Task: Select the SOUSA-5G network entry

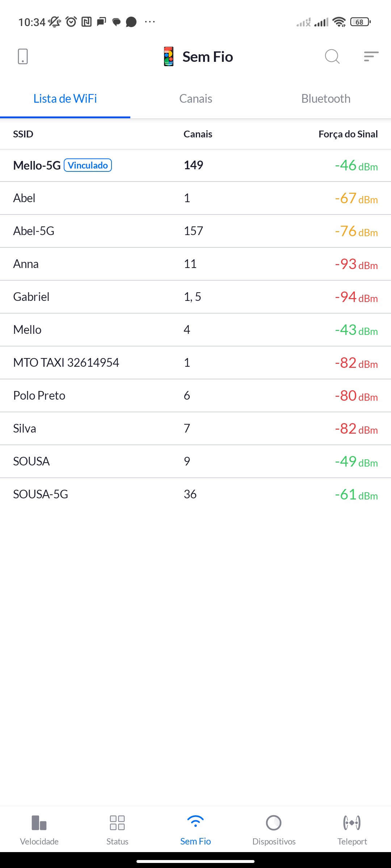Action: (x=195, y=494)
